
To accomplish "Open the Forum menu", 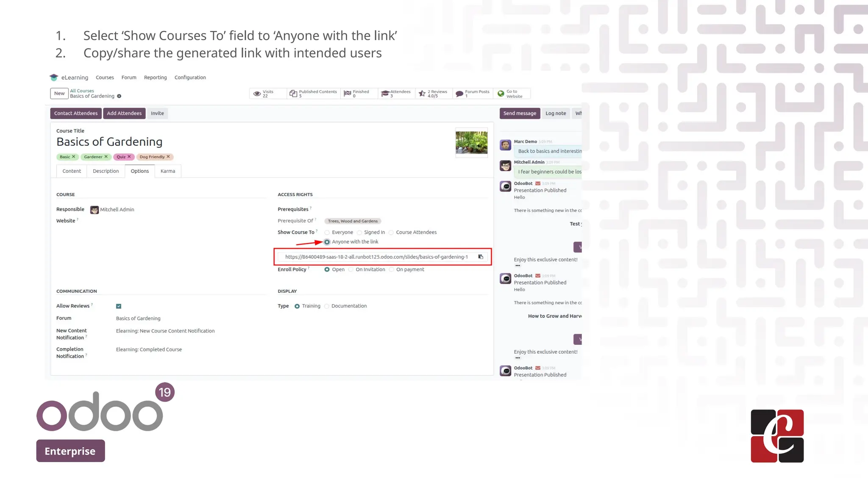I will pos(129,78).
